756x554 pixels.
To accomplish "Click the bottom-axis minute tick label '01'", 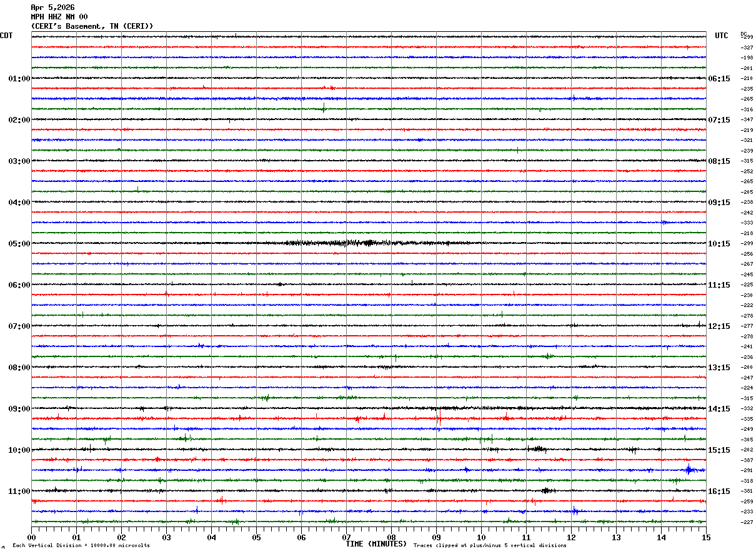I will tap(76, 537).
